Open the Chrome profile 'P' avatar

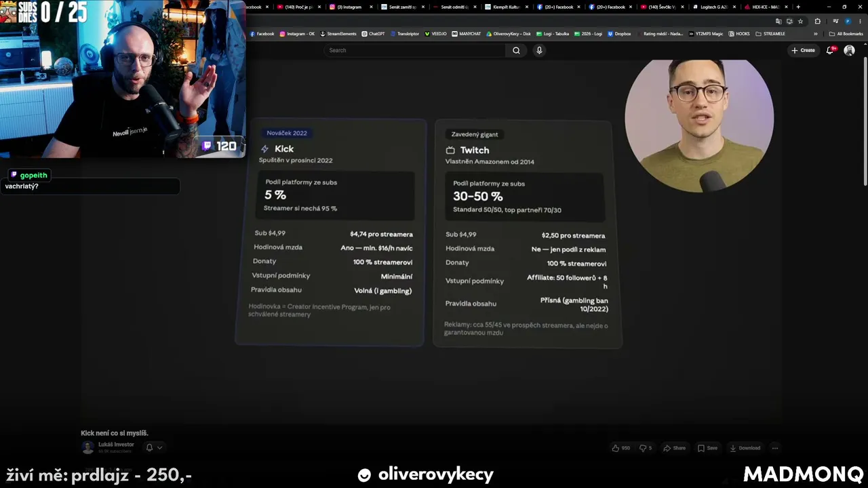tap(847, 21)
